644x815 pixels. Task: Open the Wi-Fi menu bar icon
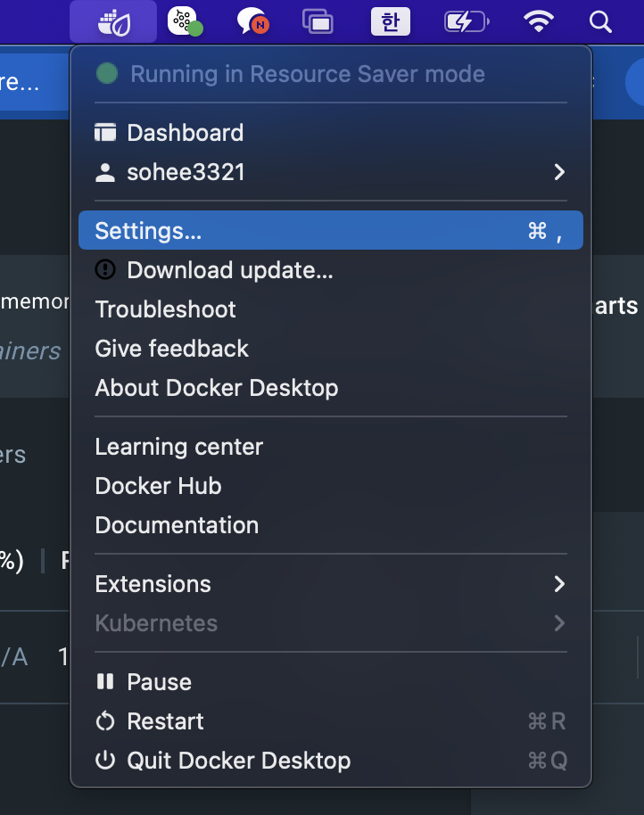click(x=538, y=21)
